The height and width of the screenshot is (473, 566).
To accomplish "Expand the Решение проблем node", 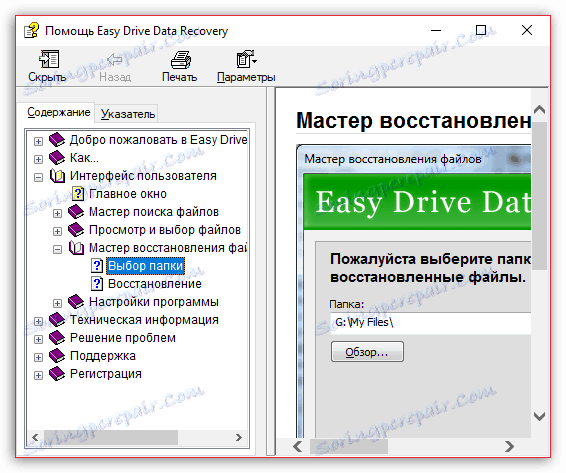I will coord(38,339).
